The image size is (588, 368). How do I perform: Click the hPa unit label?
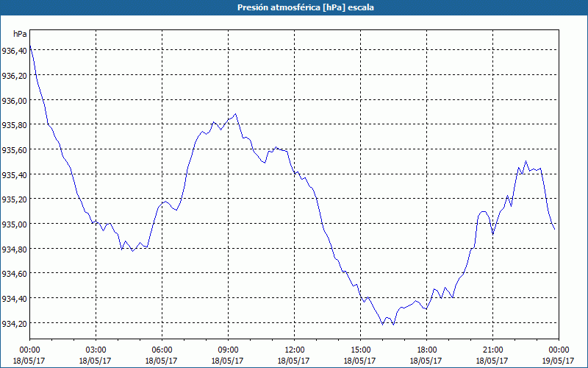pos(20,34)
